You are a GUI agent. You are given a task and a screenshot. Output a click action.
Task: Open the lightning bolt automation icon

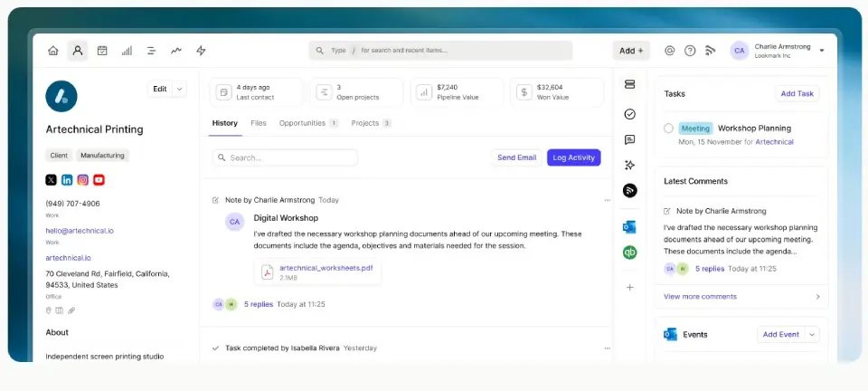pyautogui.click(x=201, y=51)
